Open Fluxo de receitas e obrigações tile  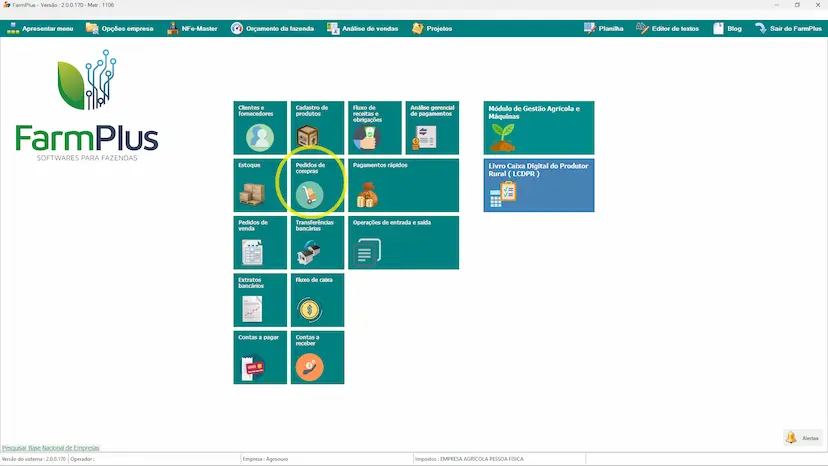pos(375,128)
